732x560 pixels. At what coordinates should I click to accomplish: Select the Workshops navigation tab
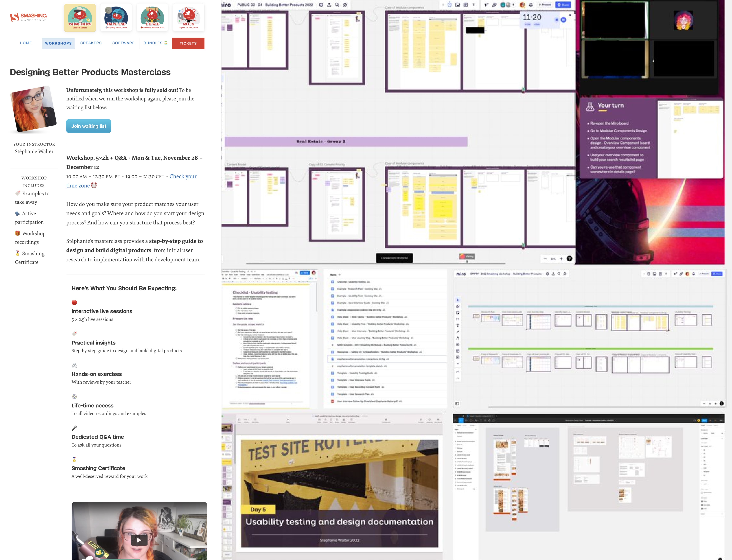point(58,43)
